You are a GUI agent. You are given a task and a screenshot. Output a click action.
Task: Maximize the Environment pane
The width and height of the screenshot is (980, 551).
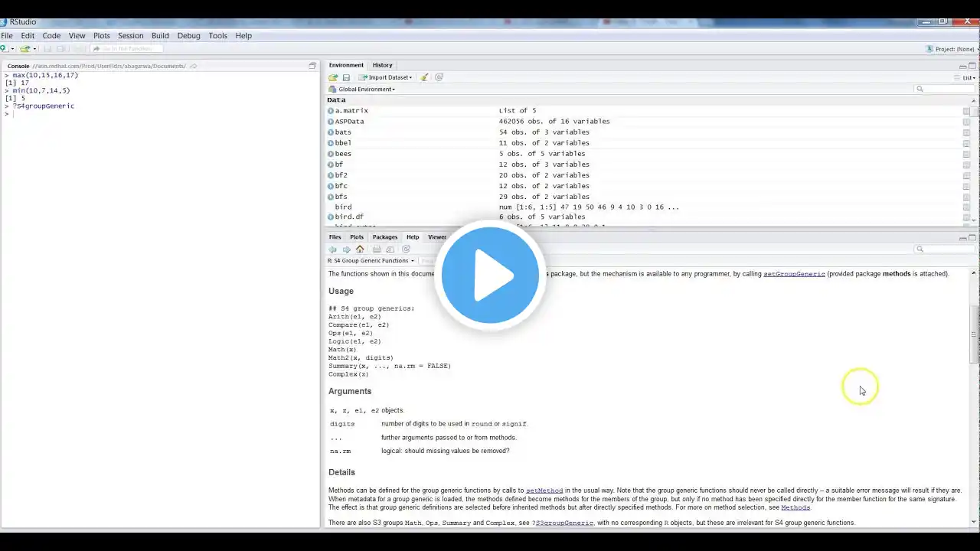973,66
